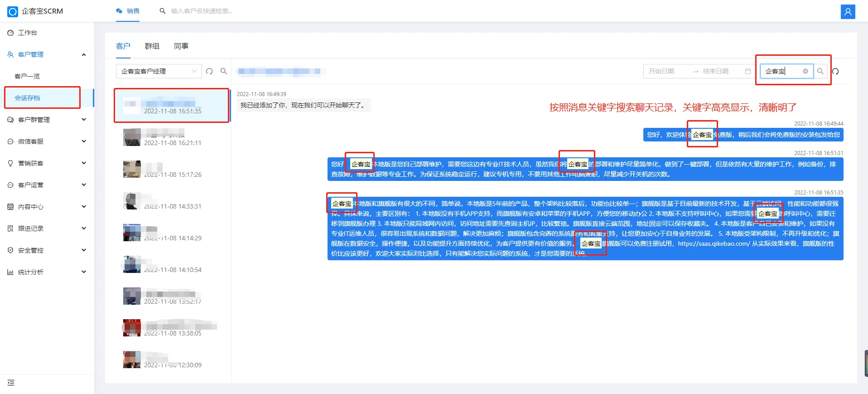
Task: Expand the 客户群管理 menu chevron
Action: click(84, 120)
